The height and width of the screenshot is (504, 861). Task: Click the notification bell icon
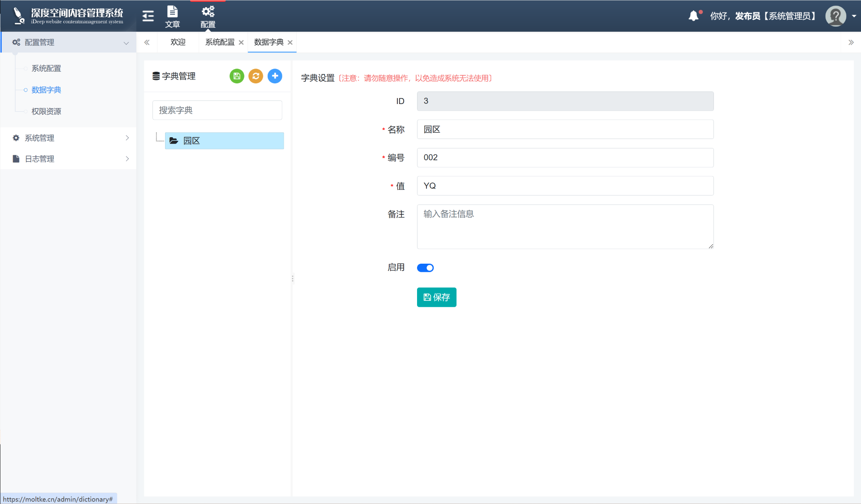pyautogui.click(x=693, y=16)
